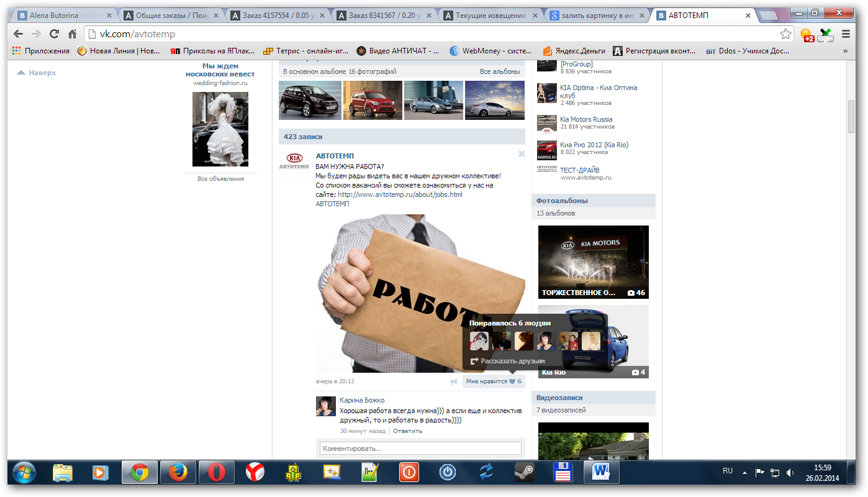Reply to the comment with Ответить
The height and width of the screenshot is (497, 868).
pos(407,431)
